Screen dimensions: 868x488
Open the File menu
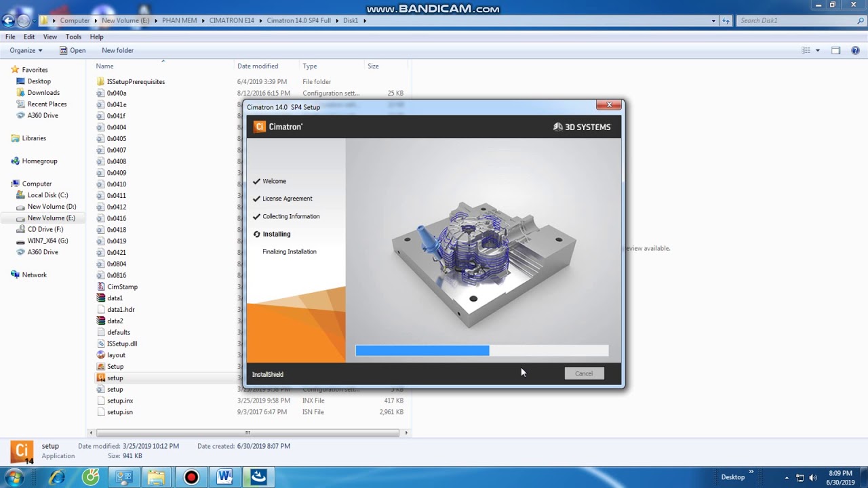point(10,37)
